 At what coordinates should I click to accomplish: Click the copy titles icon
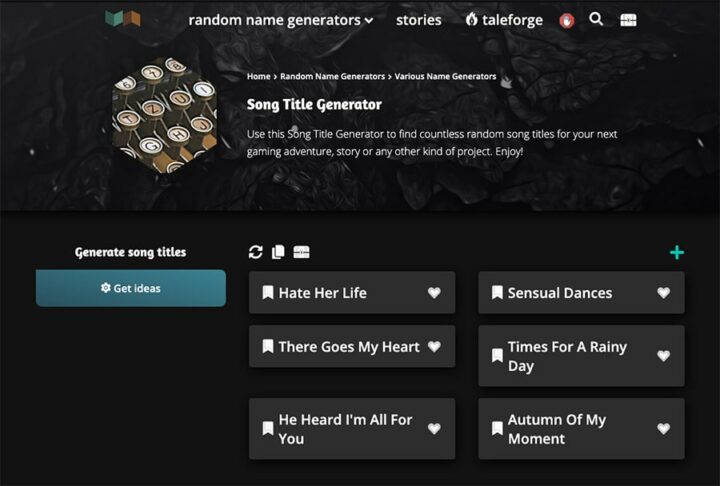[278, 252]
